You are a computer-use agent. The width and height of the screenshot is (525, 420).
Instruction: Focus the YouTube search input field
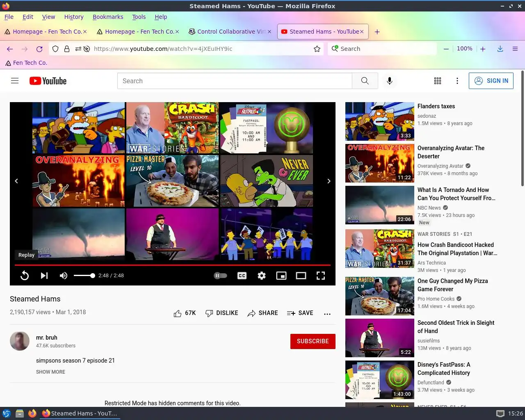235,81
